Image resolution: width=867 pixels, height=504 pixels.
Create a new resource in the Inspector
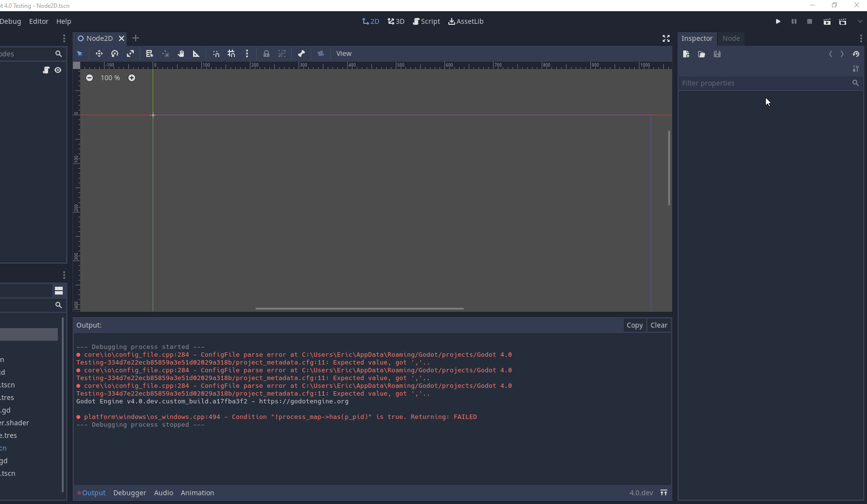click(686, 54)
